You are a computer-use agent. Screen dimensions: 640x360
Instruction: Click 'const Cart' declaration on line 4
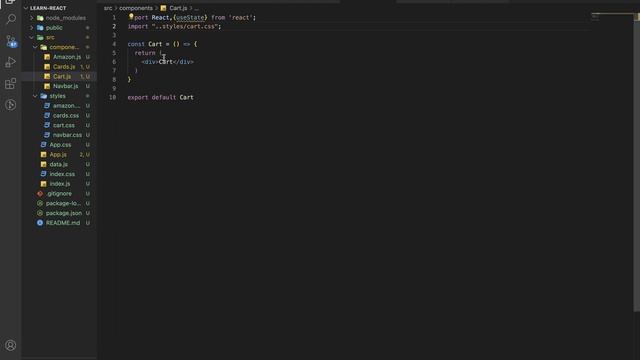click(144, 44)
